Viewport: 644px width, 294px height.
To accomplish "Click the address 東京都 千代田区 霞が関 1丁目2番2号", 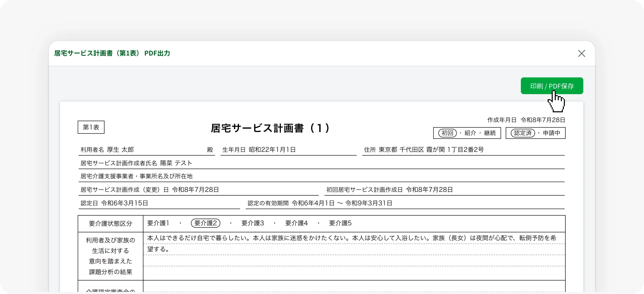I will click(431, 149).
